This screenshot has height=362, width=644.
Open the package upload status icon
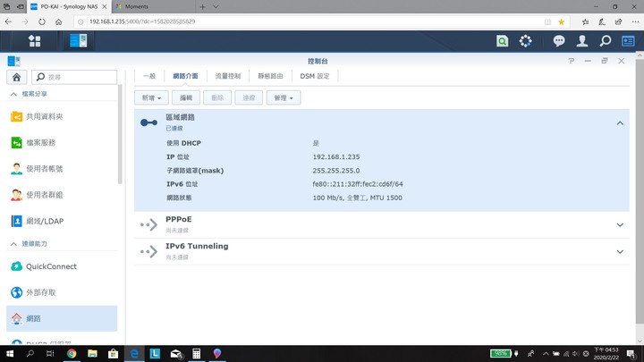click(525, 41)
